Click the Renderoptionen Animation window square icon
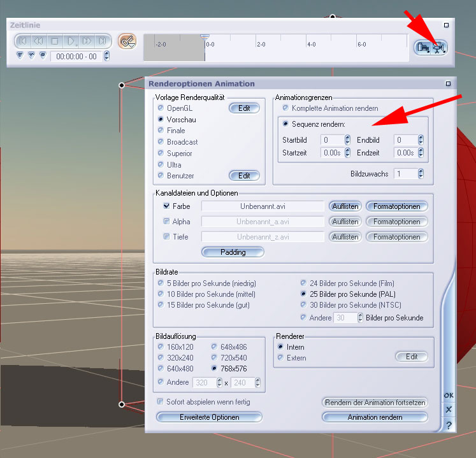Viewport: 476px width, 458px height. [448, 84]
